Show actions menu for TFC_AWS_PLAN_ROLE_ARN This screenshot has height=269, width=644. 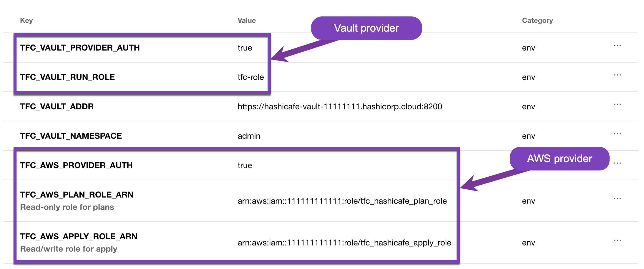(x=617, y=199)
